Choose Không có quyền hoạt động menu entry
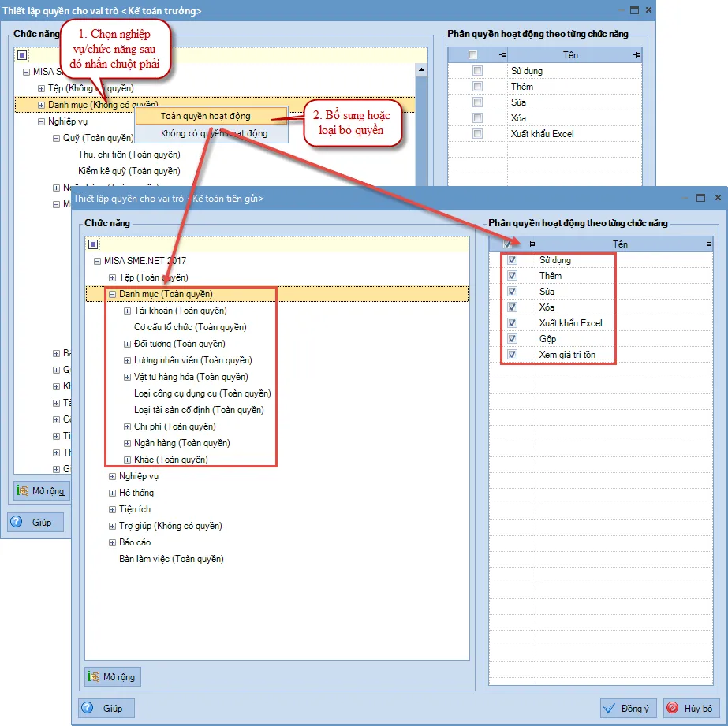The image size is (728, 726). coord(213,133)
